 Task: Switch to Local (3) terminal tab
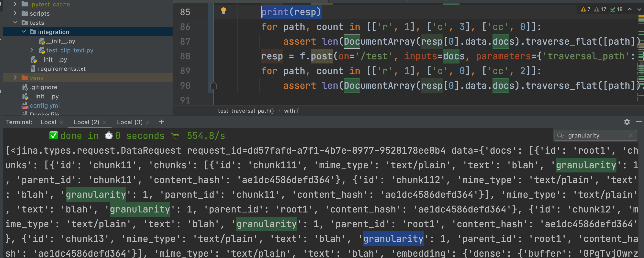pos(130,122)
